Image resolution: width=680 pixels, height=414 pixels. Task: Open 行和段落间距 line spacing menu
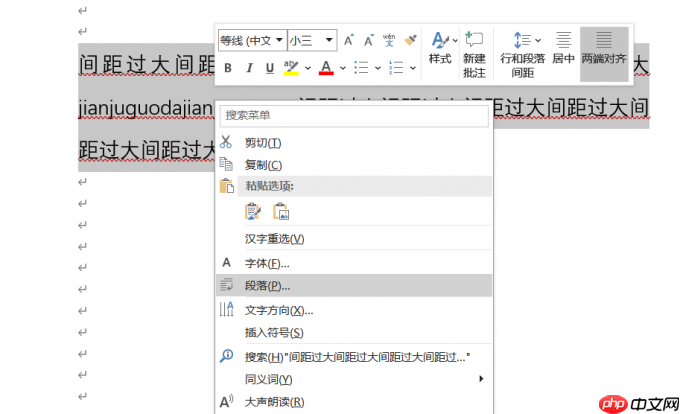(x=522, y=55)
